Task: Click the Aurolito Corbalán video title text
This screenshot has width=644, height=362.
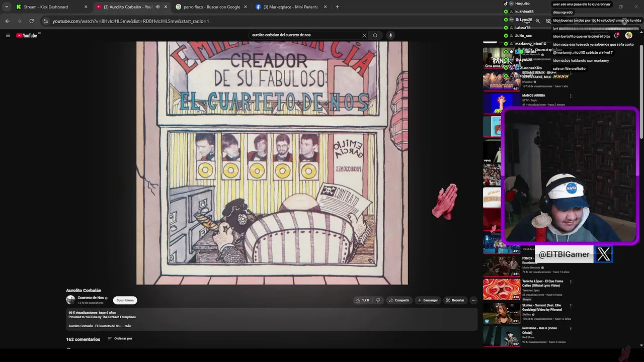Action: pos(84,291)
